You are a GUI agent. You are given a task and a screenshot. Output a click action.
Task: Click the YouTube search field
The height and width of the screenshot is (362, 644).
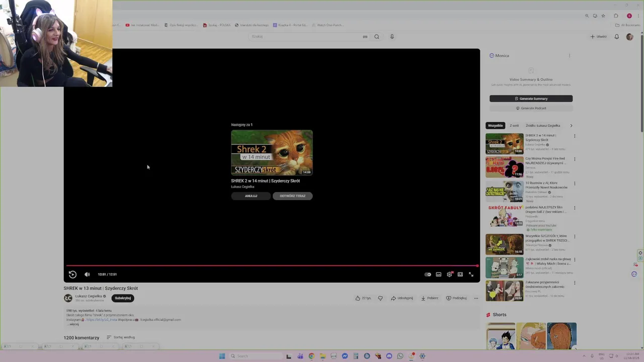coord(308,37)
